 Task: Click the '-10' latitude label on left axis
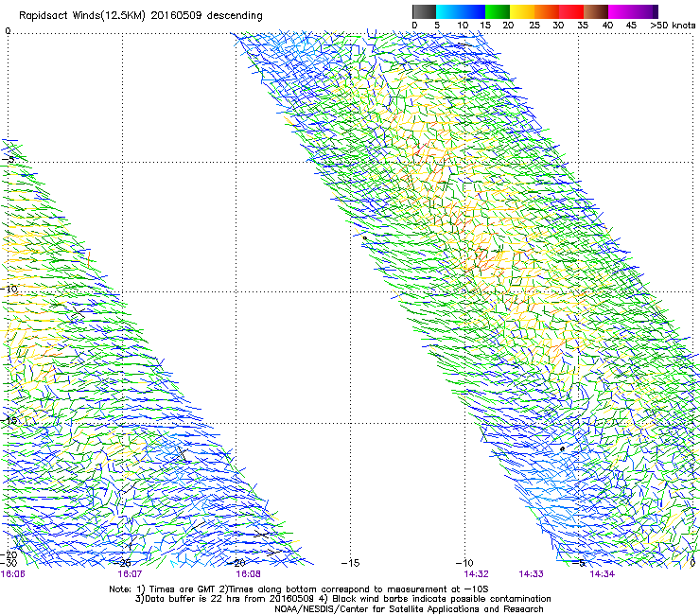(9, 289)
